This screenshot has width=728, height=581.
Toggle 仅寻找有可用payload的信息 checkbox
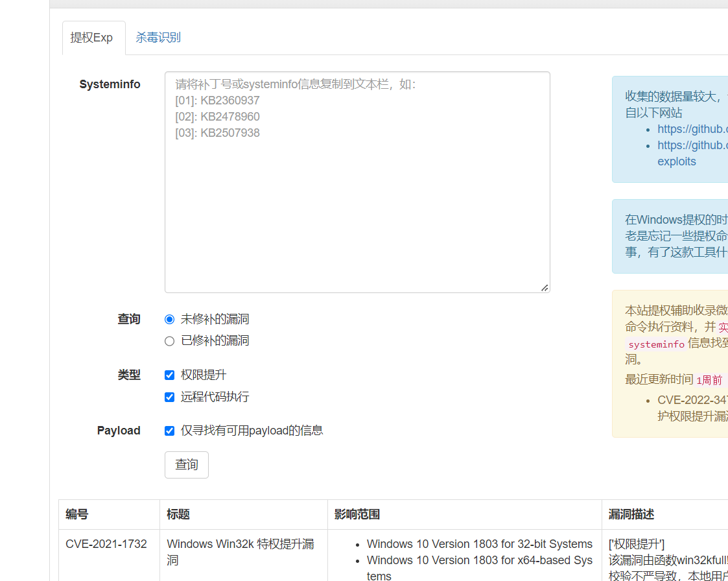pyautogui.click(x=169, y=431)
